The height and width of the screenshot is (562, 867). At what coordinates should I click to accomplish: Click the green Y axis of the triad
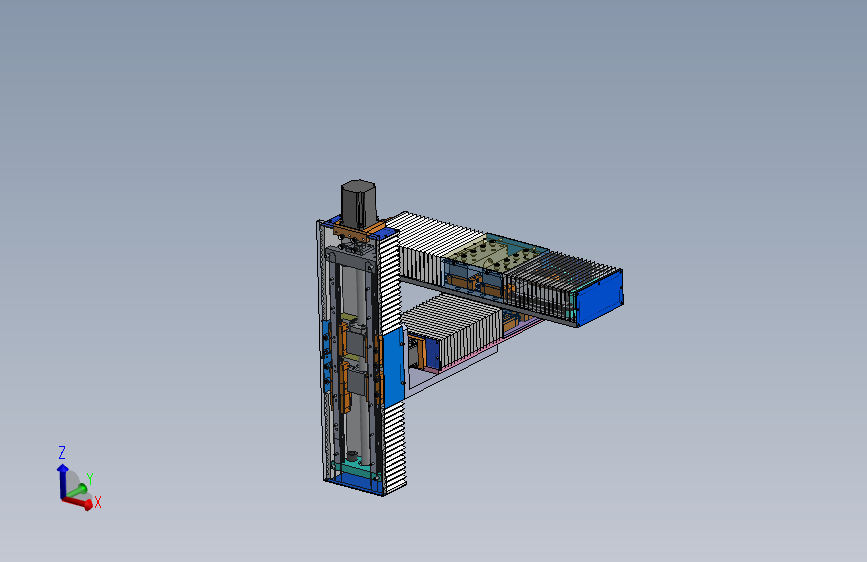click(x=77, y=490)
